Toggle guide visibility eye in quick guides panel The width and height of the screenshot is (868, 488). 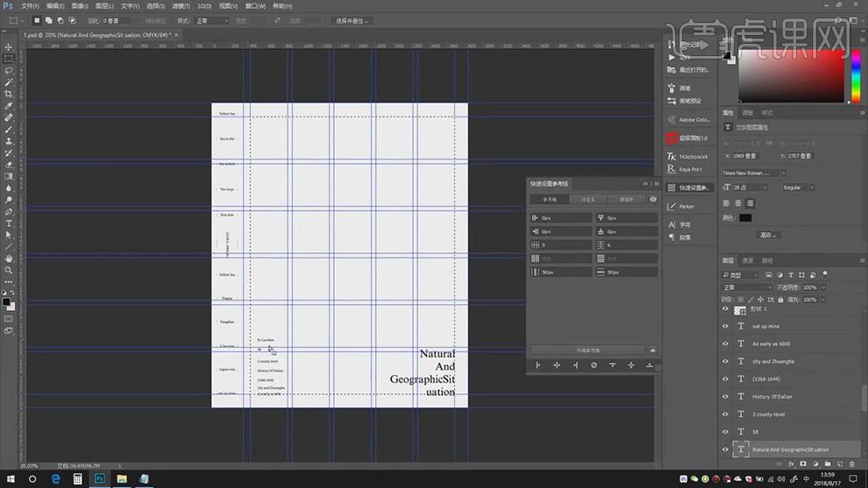coord(653,199)
